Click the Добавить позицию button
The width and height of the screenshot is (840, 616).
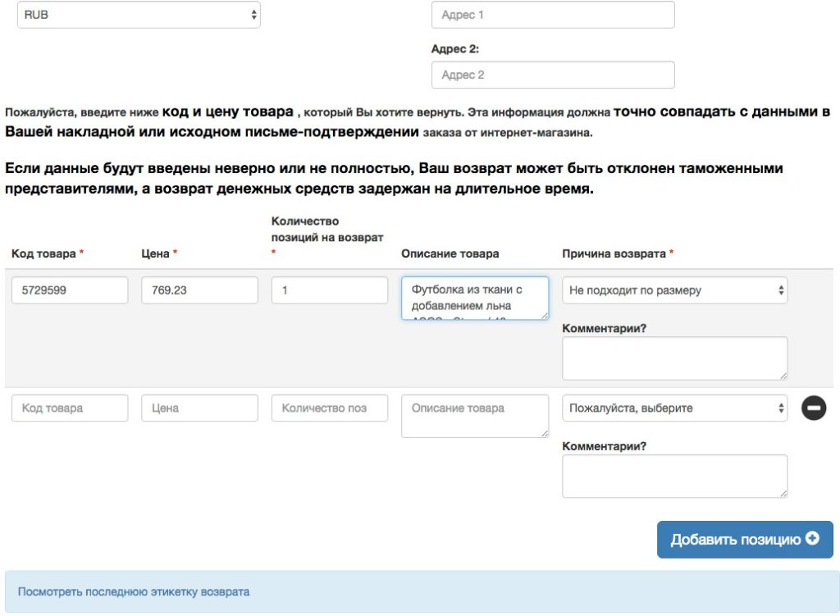click(x=745, y=540)
